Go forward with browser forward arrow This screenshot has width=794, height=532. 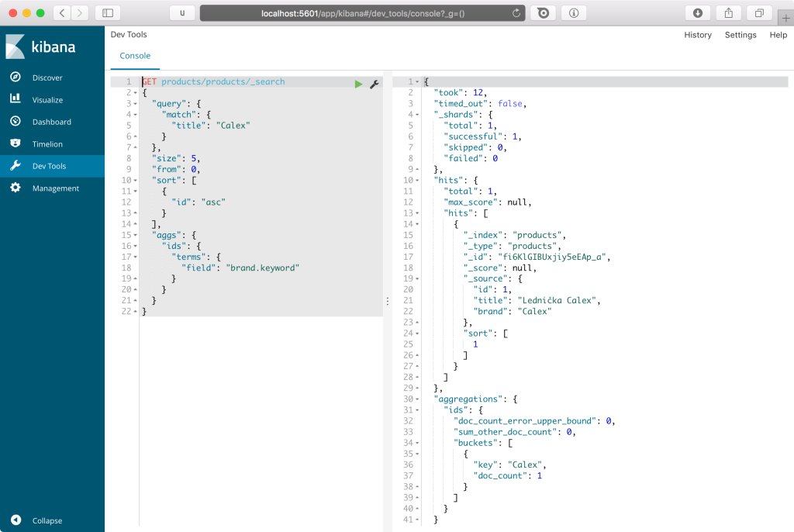pos(80,13)
